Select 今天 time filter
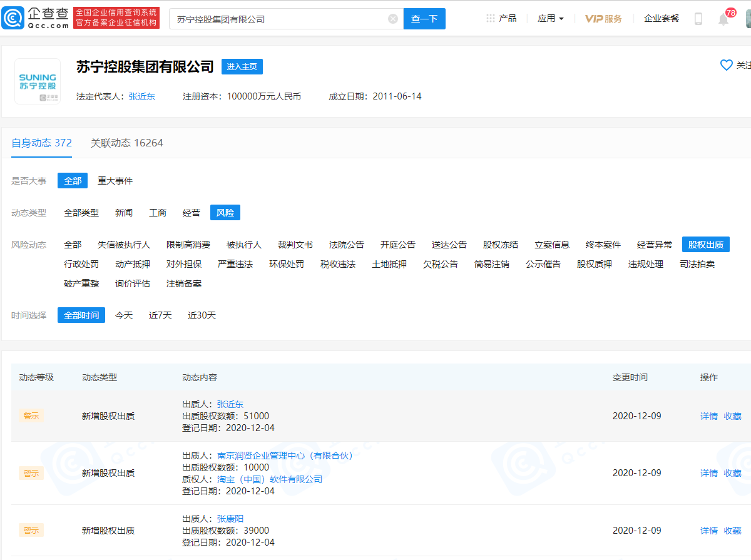This screenshot has width=751, height=560. [x=124, y=315]
